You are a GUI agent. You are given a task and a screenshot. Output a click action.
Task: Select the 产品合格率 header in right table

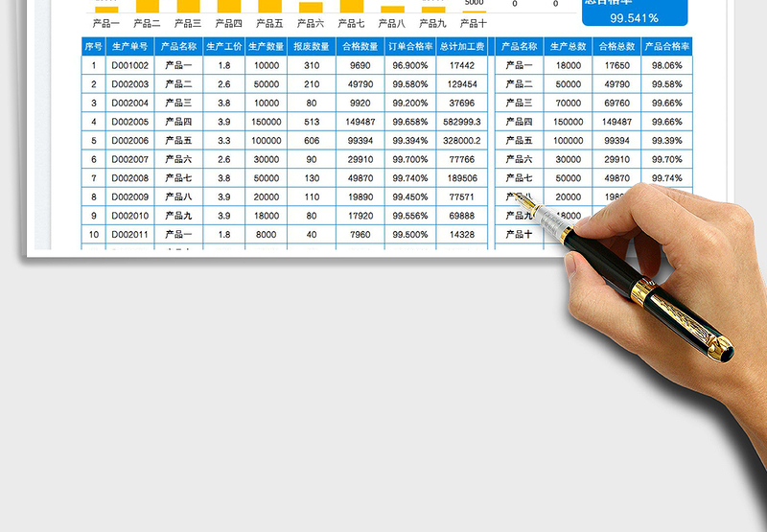click(666, 46)
